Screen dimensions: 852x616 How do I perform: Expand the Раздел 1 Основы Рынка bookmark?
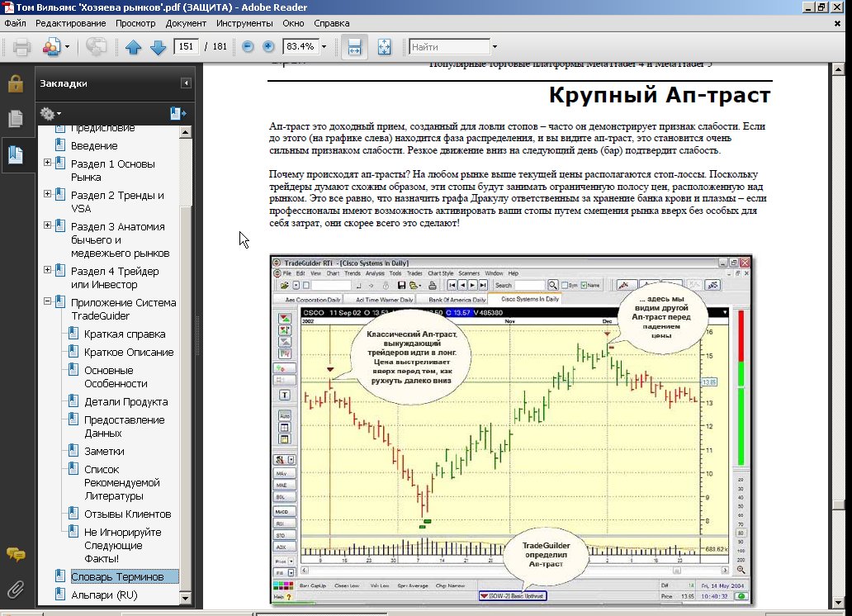[x=48, y=163]
